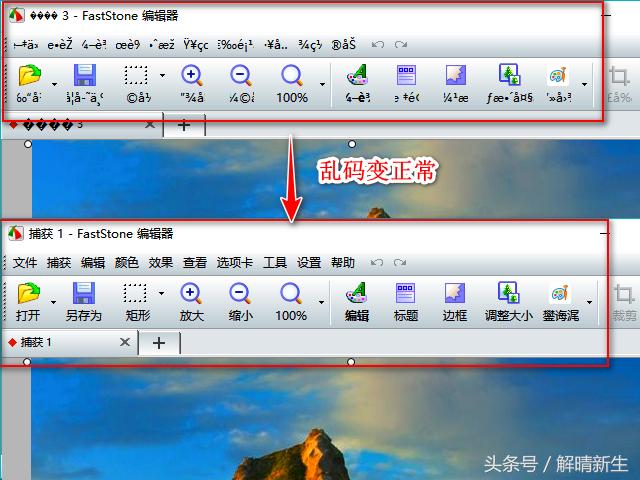Click the paint palette icon right of 调整大小
The width and height of the screenshot is (640, 480).
[560, 293]
